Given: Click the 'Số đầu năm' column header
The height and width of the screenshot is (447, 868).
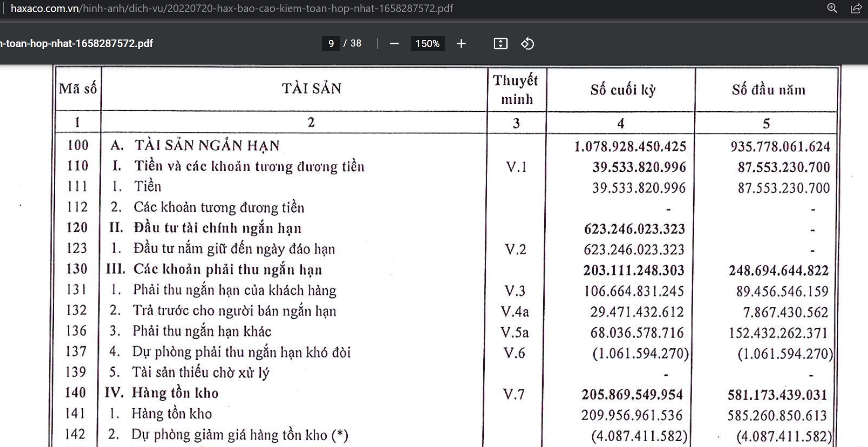Looking at the screenshot, I should tap(769, 90).
